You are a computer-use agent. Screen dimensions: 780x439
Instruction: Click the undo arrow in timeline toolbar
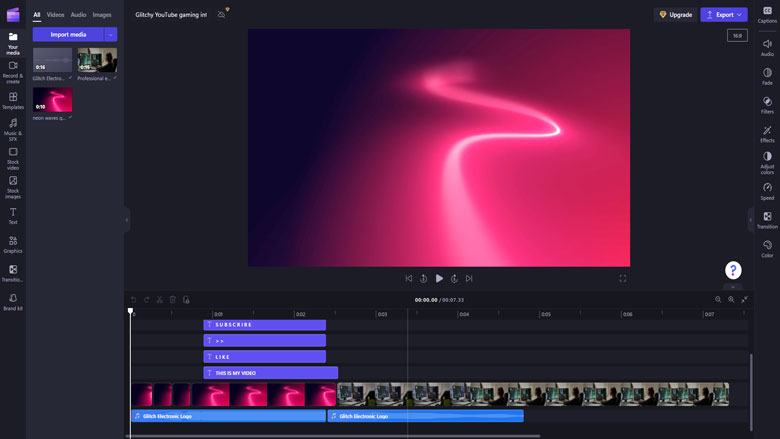(x=133, y=300)
